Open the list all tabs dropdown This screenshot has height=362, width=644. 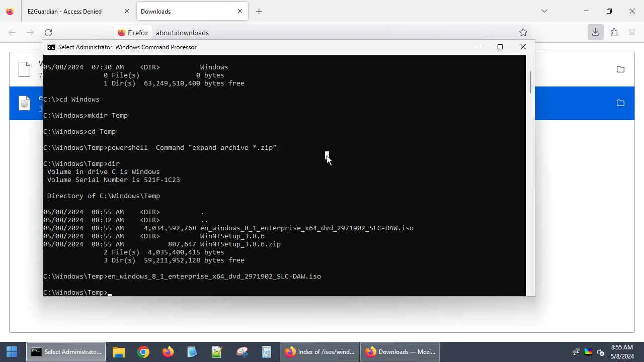point(544,11)
